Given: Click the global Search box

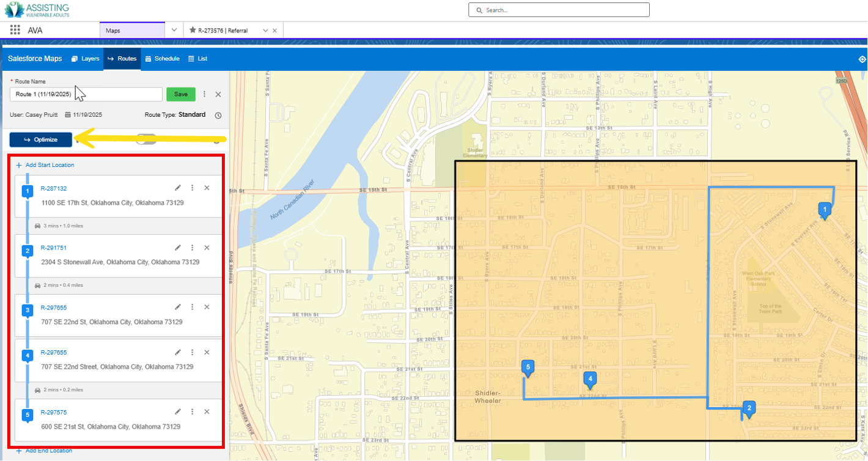Looking at the screenshot, I should tap(559, 10).
